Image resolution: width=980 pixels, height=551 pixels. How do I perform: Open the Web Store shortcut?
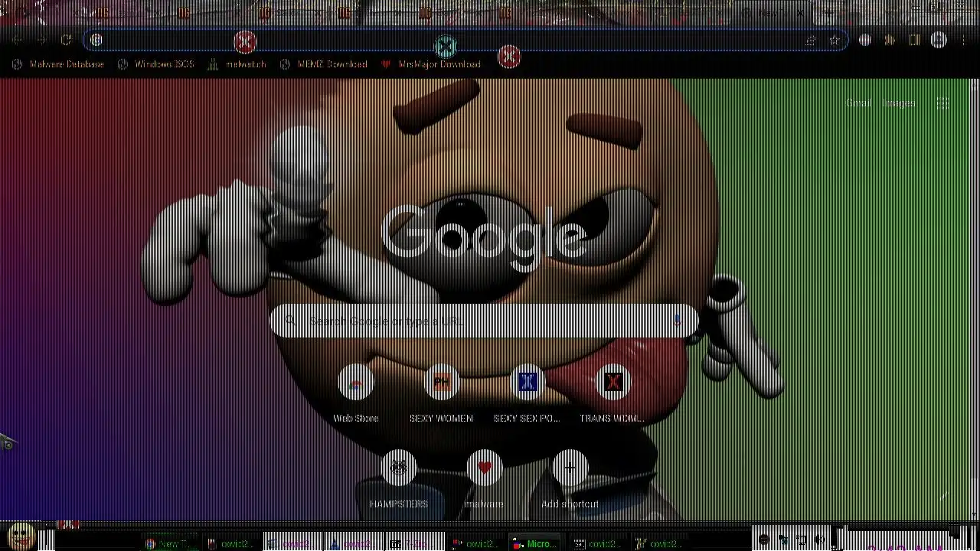(355, 394)
